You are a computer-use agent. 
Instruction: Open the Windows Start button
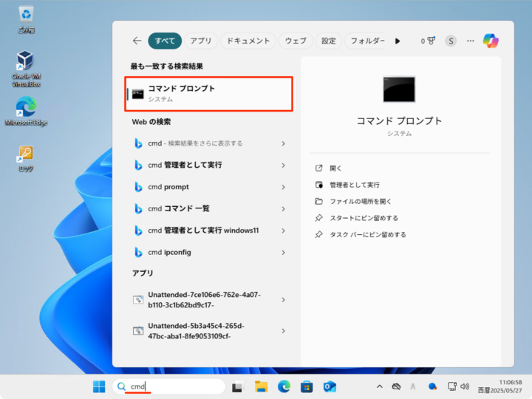(99, 386)
